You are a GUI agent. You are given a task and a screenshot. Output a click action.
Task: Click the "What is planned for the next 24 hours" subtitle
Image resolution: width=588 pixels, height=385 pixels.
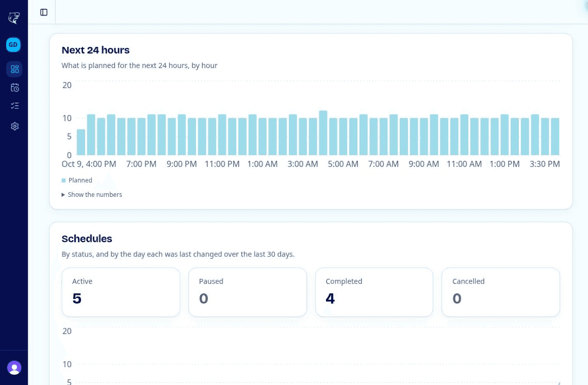pyautogui.click(x=139, y=65)
